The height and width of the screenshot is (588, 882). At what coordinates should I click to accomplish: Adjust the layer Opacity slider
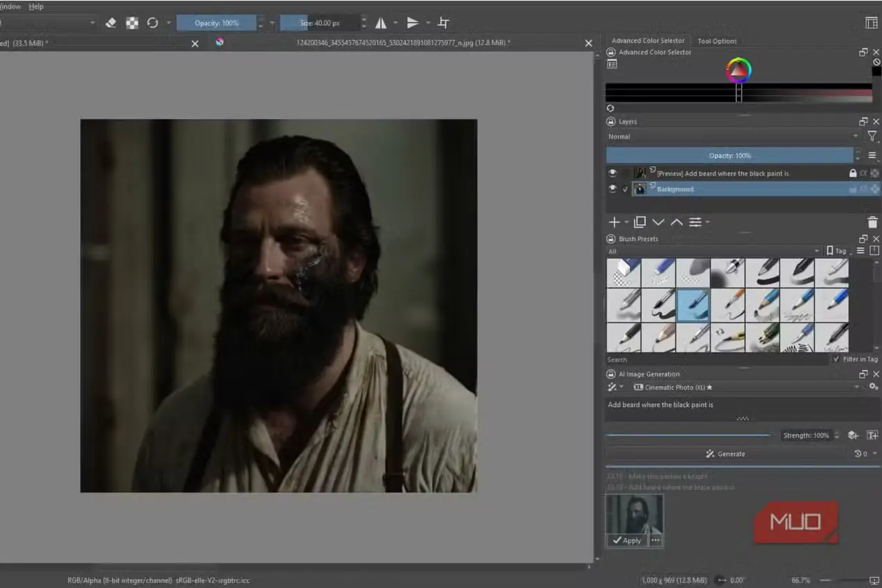pyautogui.click(x=729, y=155)
